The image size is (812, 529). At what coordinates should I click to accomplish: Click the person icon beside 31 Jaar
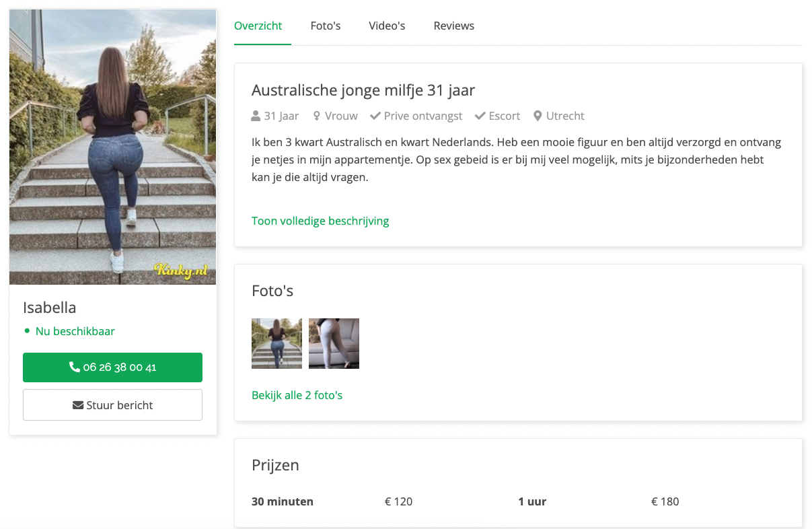256,116
